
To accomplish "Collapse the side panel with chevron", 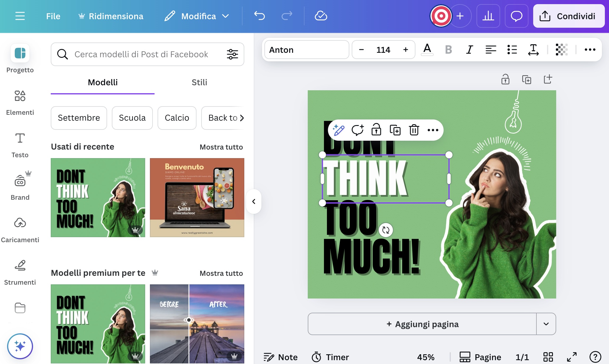I will click(x=254, y=201).
